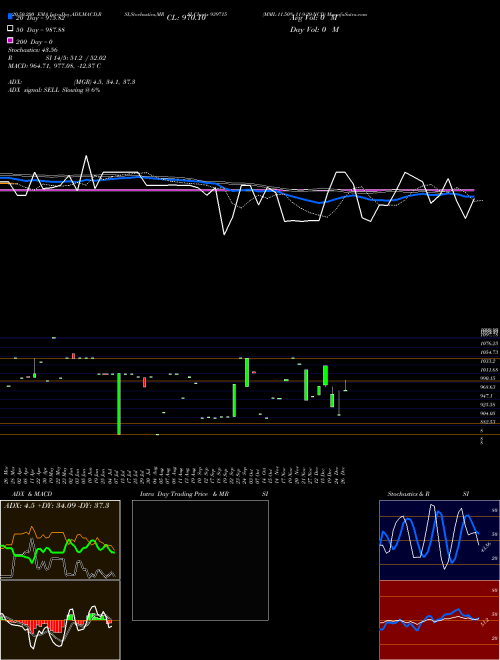This screenshot has width=500, height=660.
Task: Open the ADX indicator chart panel
Action: coord(60,540)
